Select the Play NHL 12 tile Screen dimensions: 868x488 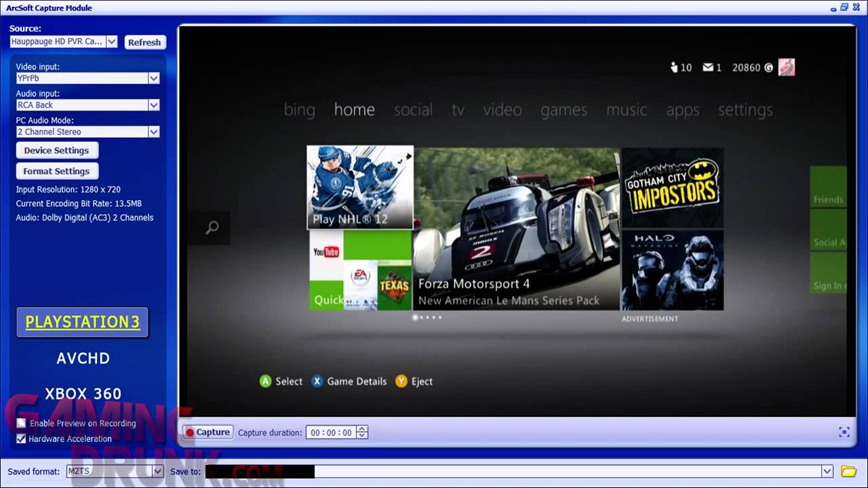click(360, 187)
